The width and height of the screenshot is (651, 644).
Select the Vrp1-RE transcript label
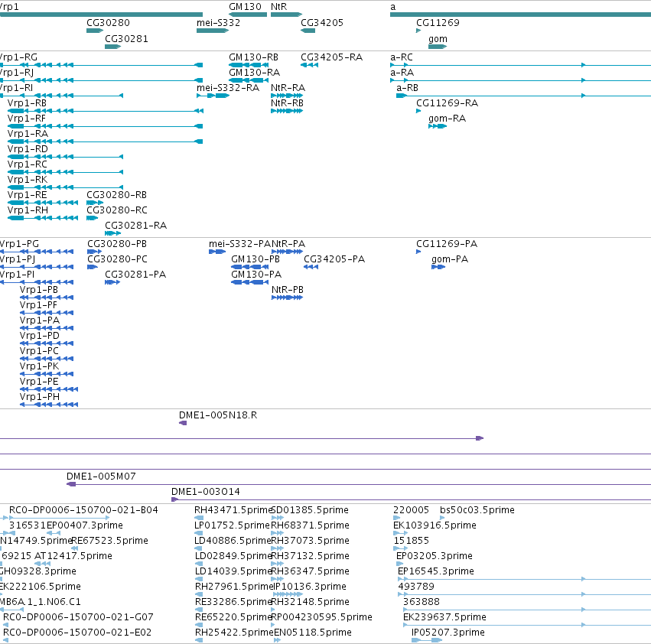(27, 195)
